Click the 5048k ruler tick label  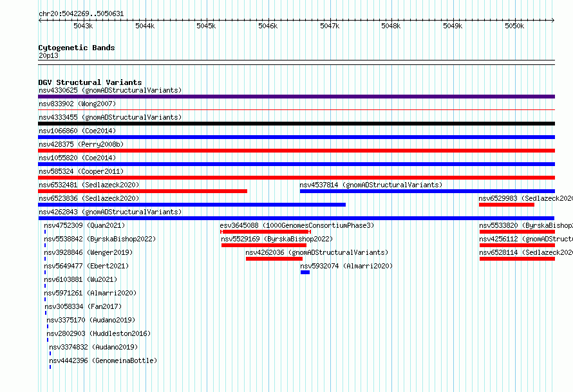(391, 26)
